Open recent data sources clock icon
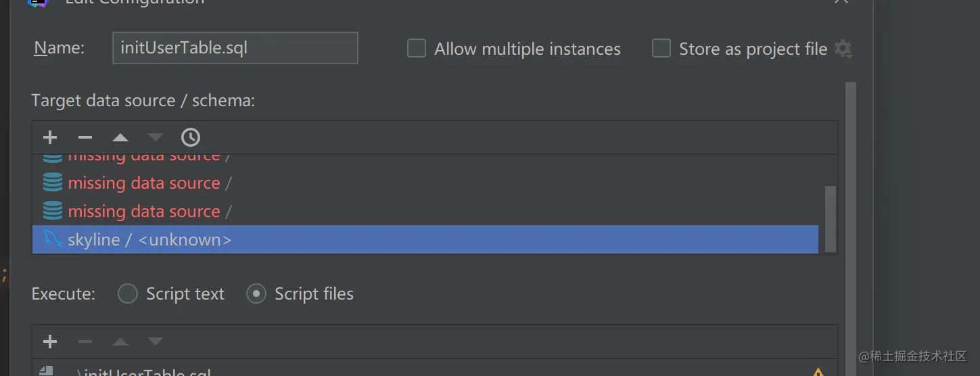980x376 pixels. tap(191, 137)
